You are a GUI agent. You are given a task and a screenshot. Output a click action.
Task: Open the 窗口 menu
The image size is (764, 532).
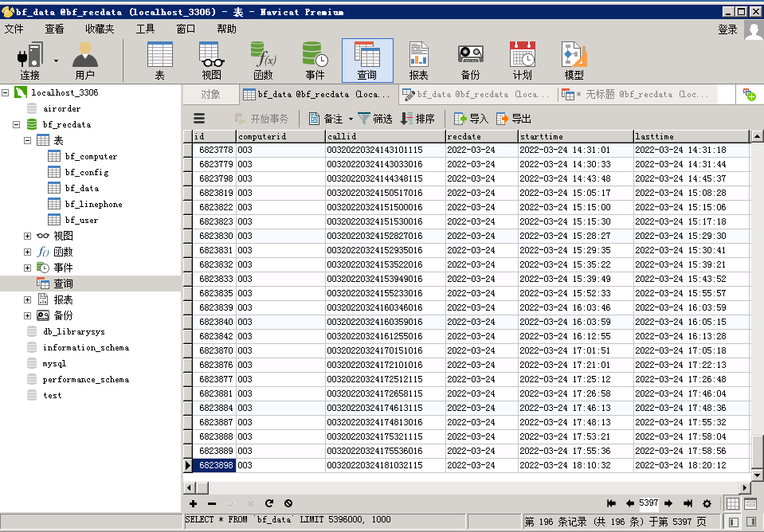click(186, 29)
